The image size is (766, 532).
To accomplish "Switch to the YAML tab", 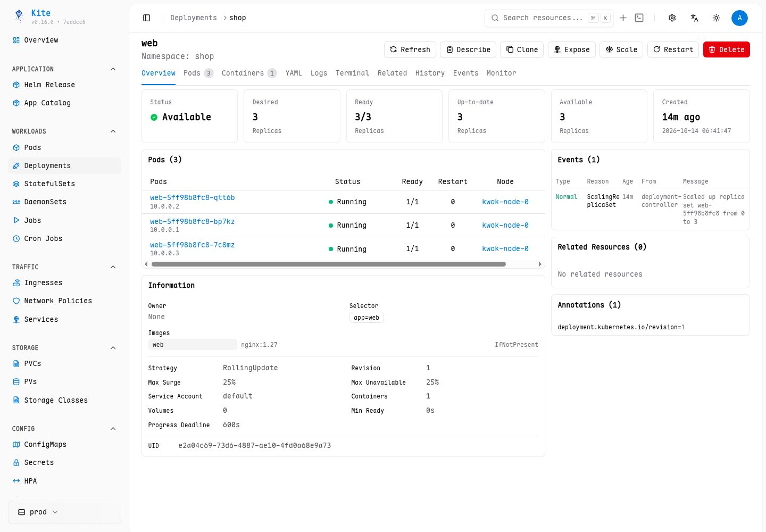I will (294, 73).
